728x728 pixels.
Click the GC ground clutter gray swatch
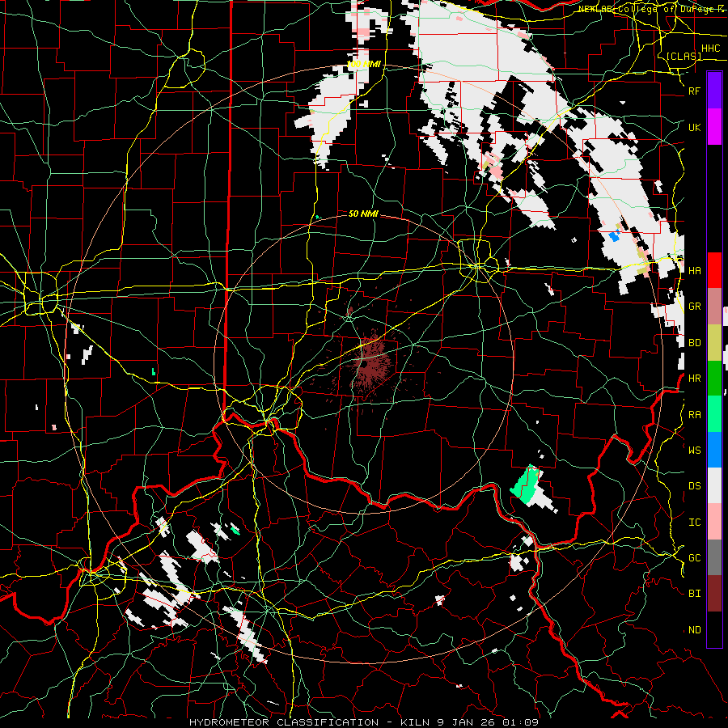click(714, 557)
